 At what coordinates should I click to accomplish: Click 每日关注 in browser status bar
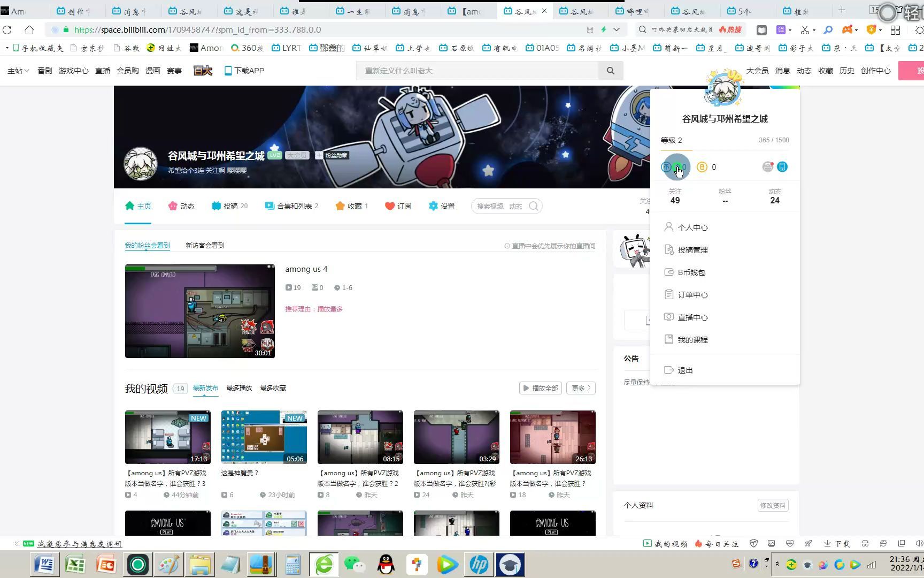[x=717, y=544]
